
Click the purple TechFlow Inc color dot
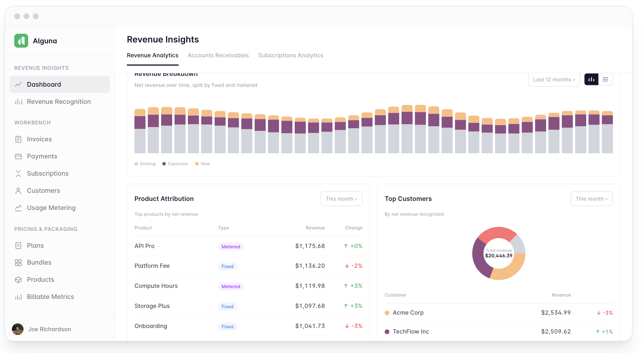point(387,332)
